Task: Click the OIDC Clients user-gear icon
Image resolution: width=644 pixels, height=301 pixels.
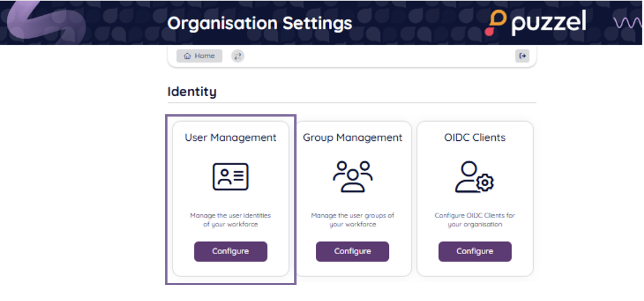Action: (474, 177)
